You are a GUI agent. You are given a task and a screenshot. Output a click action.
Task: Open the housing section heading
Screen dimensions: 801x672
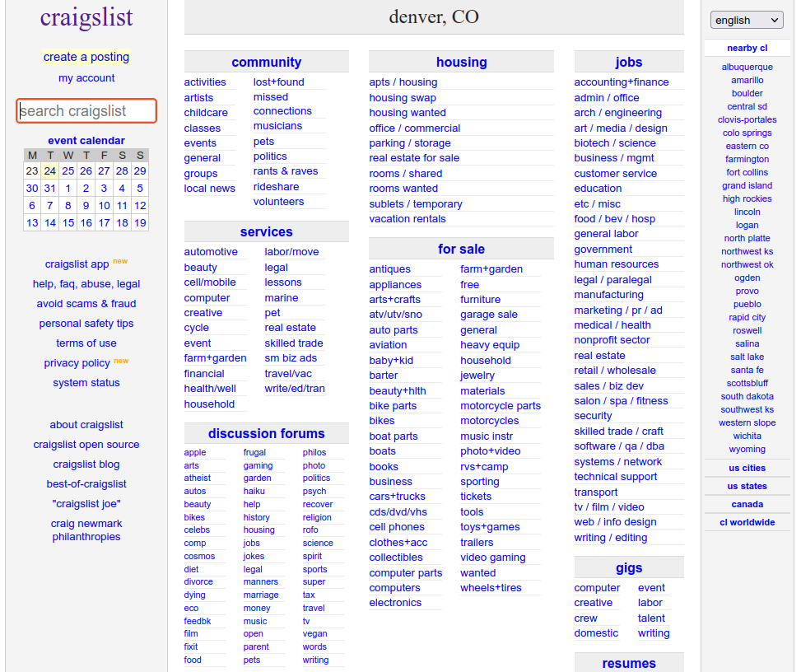(x=461, y=62)
